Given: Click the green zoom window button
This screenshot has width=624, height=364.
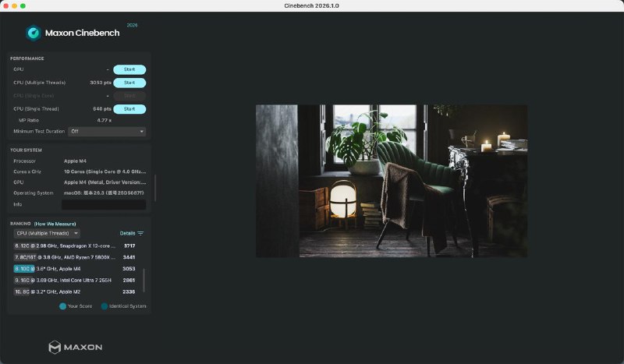Looking at the screenshot, I should [23, 6].
